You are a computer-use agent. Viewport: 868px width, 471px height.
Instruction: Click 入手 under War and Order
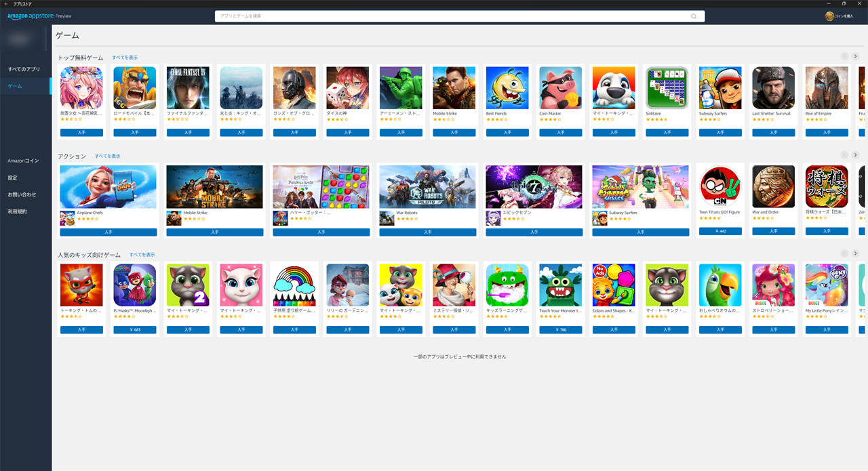774,231
